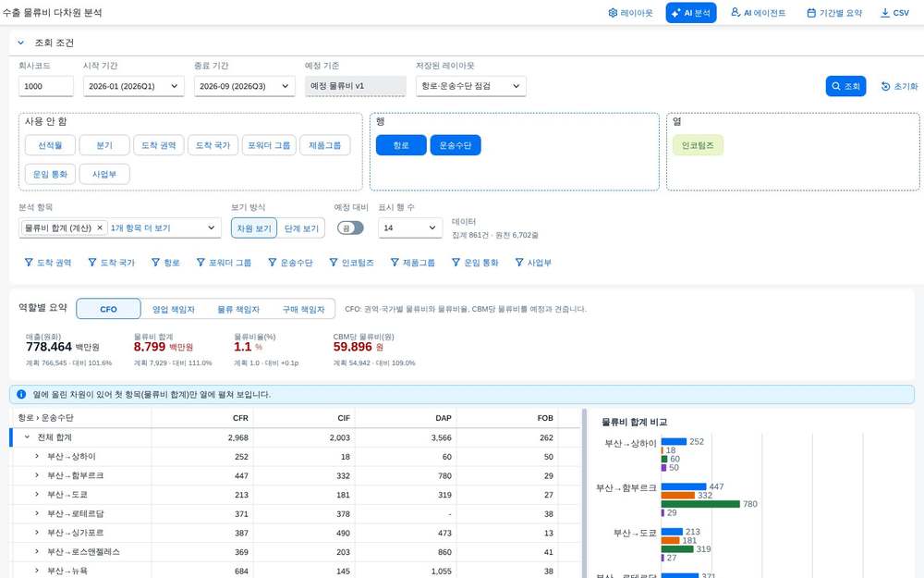Expand the 부산→상하이 row
Viewport: 924px width, 578px height.
37,456
